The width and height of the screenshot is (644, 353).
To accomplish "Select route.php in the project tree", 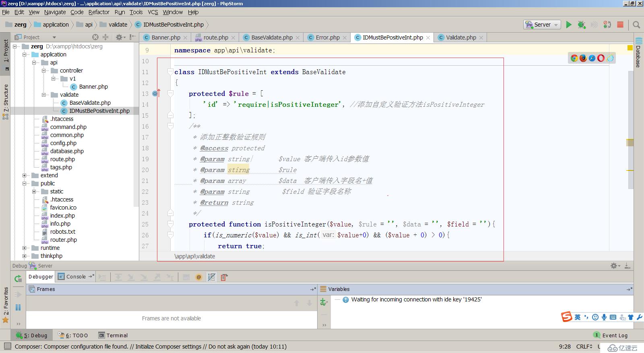I will point(62,159).
